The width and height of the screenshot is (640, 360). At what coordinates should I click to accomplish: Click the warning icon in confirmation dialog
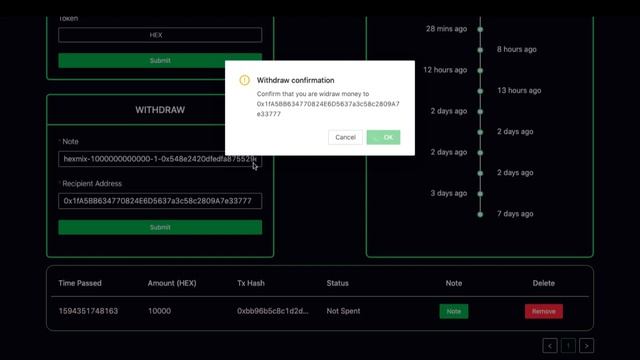click(x=244, y=80)
